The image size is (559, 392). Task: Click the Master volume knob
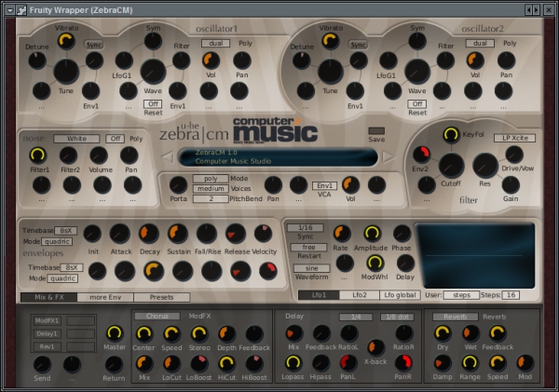[115, 333]
